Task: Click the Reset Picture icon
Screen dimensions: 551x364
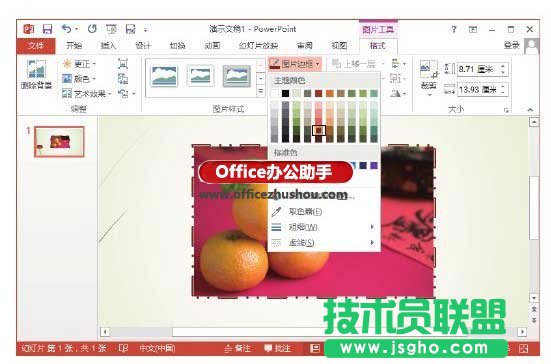Action: (x=123, y=93)
